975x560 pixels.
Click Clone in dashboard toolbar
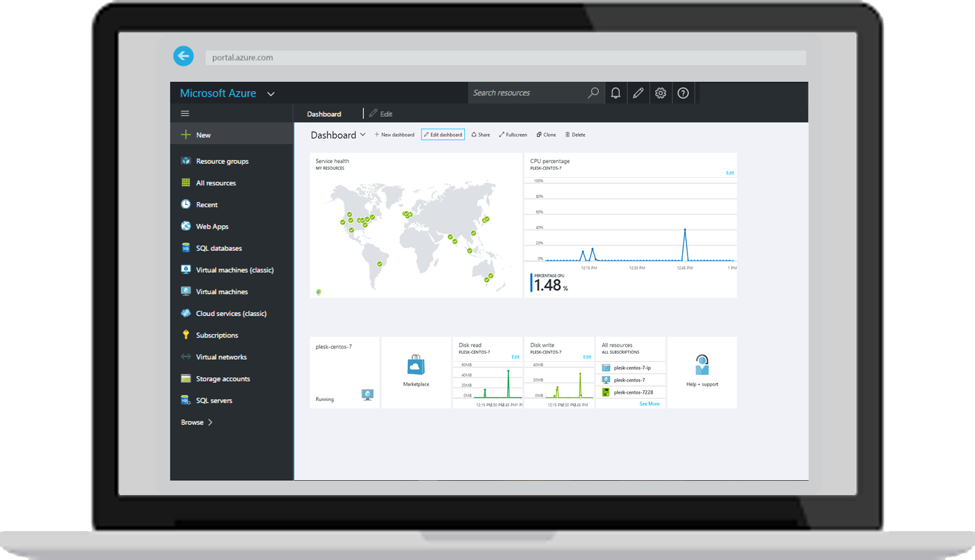coord(546,135)
